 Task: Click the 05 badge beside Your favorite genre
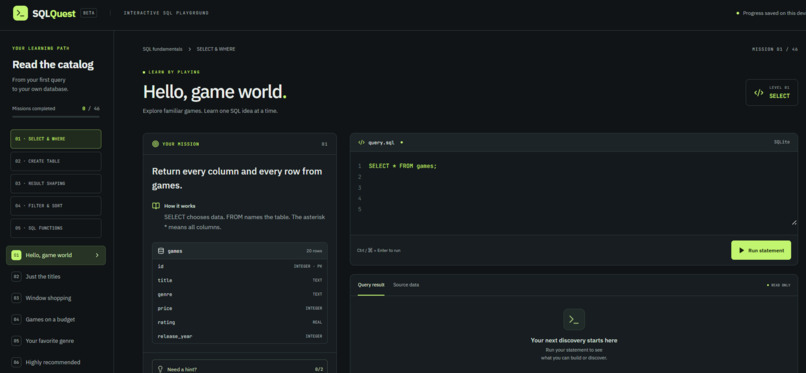[16, 341]
